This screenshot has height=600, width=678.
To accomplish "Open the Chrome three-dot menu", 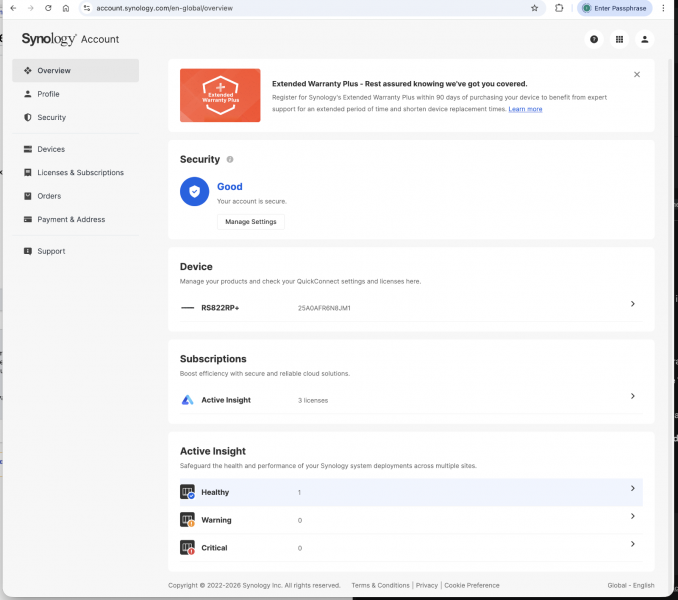I will tap(663, 8).
